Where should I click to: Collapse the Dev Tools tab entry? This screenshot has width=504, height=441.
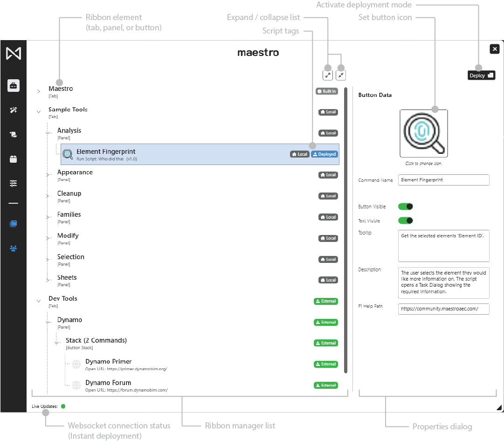pyautogui.click(x=39, y=301)
